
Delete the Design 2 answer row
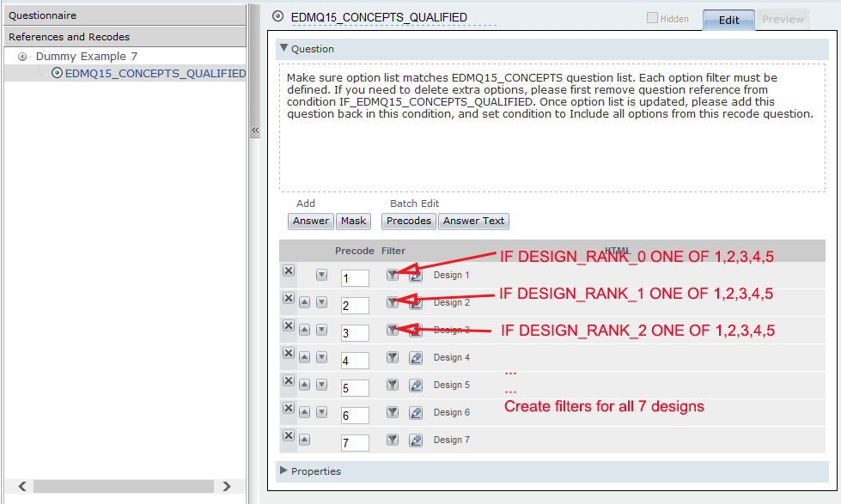(x=289, y=298)
